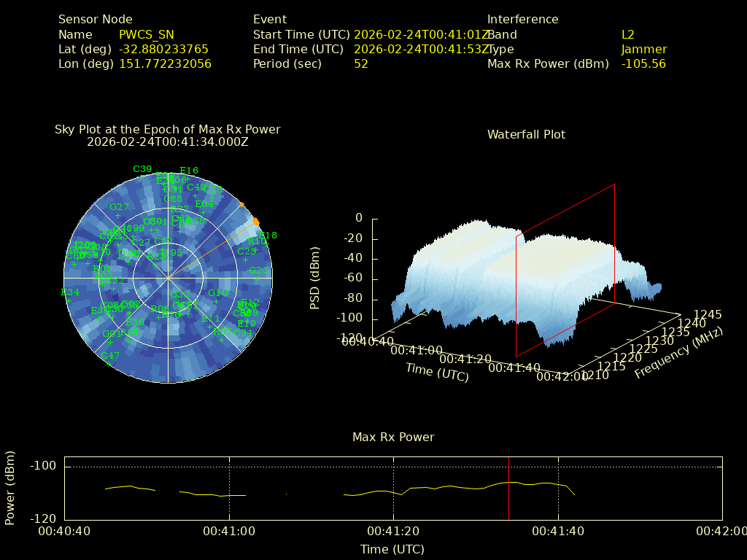Click the G10 satellite marker

pos(217,294)
